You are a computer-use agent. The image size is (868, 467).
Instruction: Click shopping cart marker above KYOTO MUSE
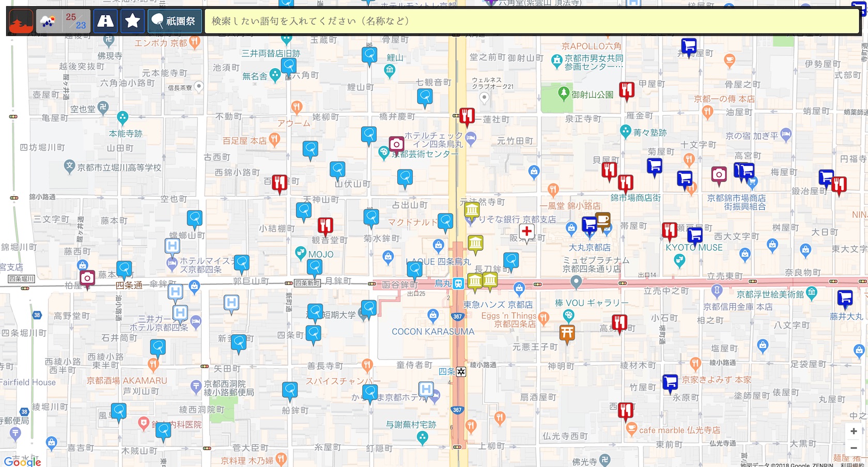coord(695,235)
